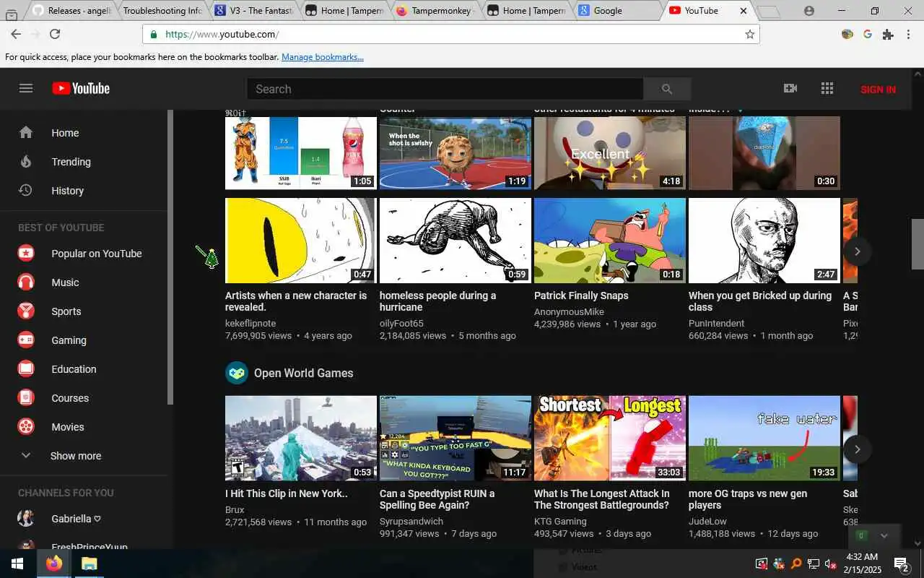Click the browser address bar
Image resolution: width=924 pixels, height=578 pixels.
[451, 34]
